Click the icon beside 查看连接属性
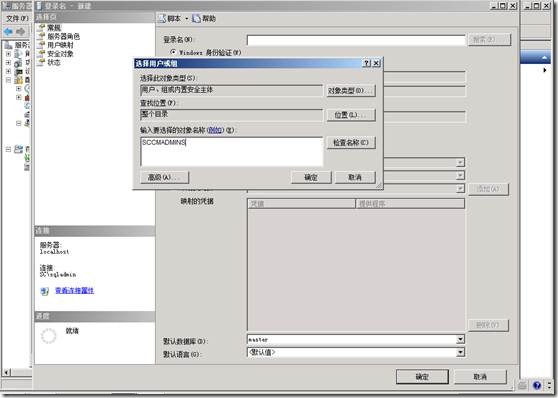The height and width of the screenshot is (398, 558). pyautogui.click(x=45, y=291)
